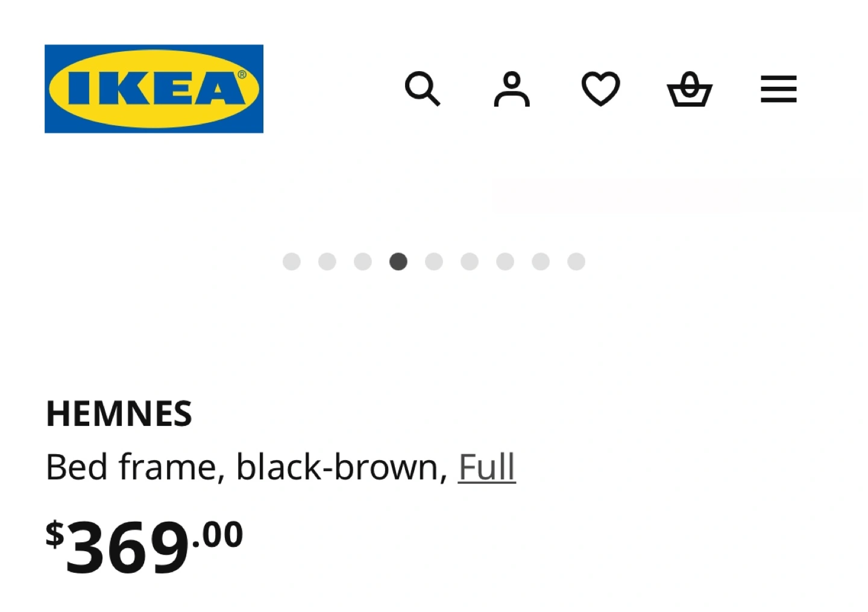Select the first image carousel dot
Screen dimensions: 868x612
[x=292, y=261]
